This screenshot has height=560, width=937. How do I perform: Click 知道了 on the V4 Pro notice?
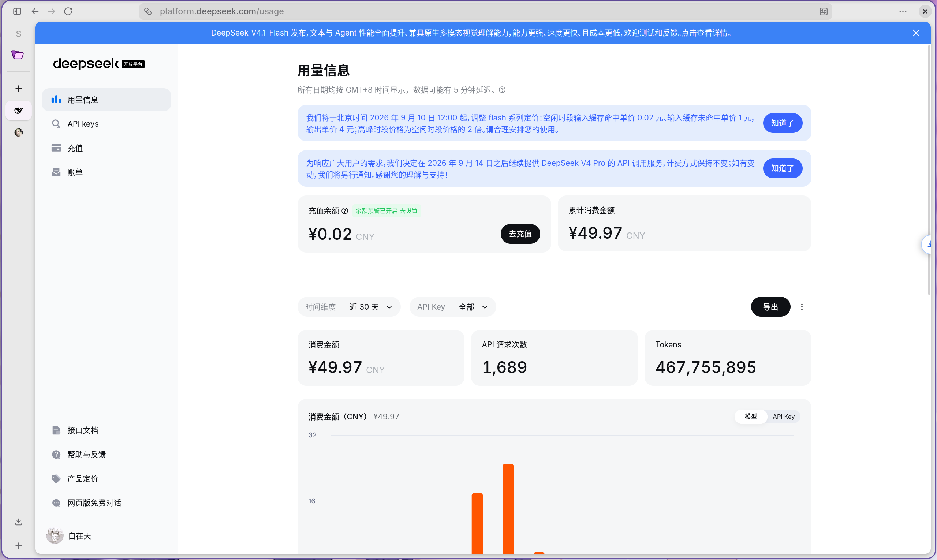click(783, 168)
